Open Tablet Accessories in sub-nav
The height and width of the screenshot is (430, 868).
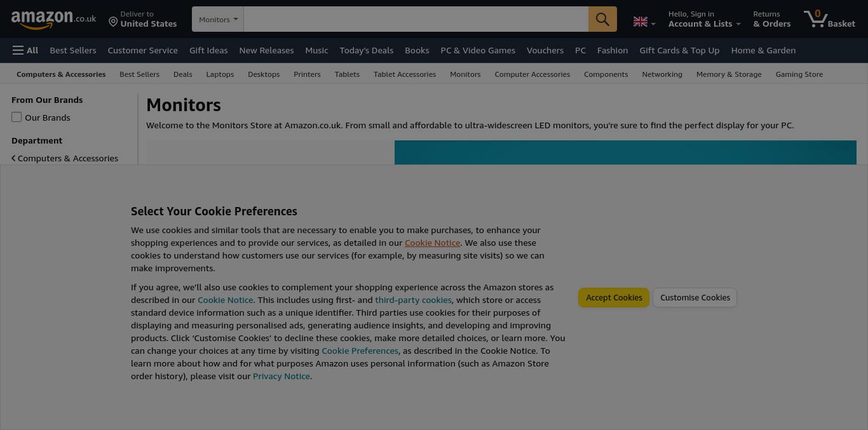tap(405, 74)
